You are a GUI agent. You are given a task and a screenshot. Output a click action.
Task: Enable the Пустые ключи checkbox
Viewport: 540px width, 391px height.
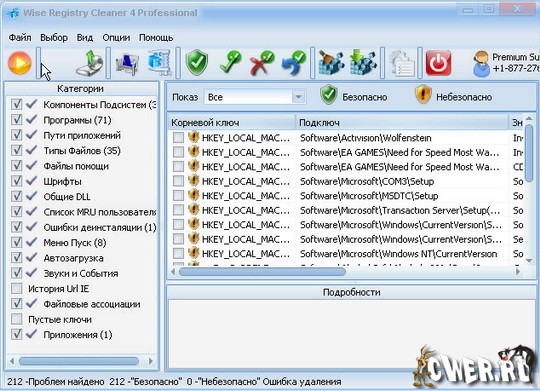[x=17, y=319]
